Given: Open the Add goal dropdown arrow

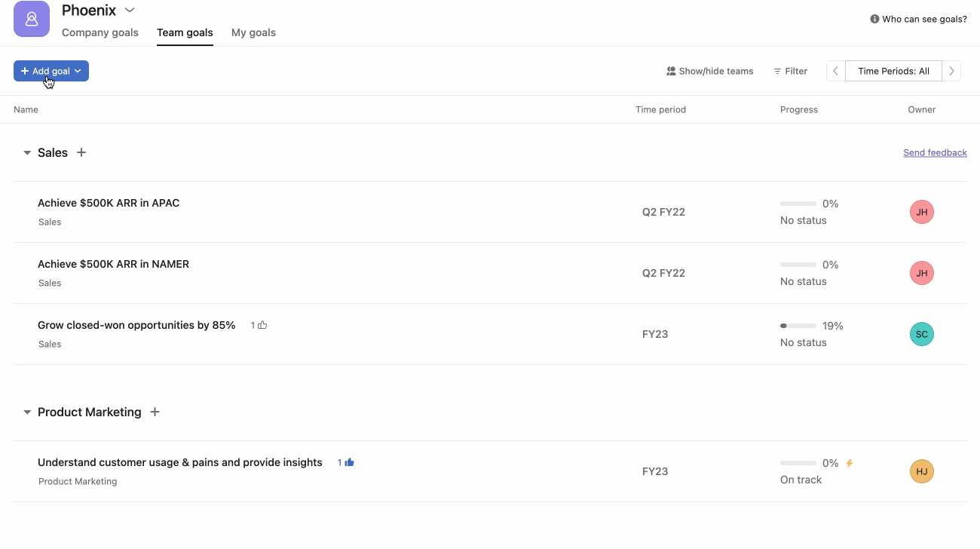Looking at the screenshot, I should pos(76,70).
